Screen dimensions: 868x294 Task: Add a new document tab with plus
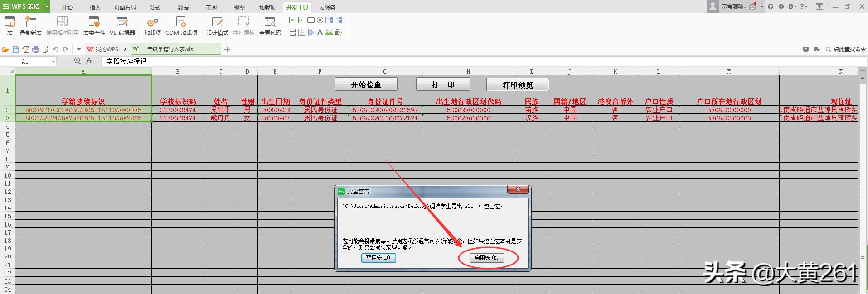[x=227, y=49]
